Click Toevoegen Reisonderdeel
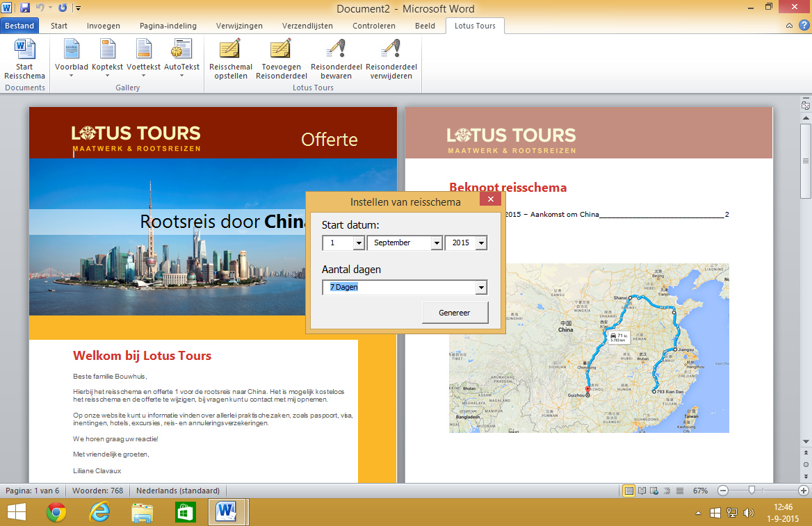The width and height of the screenshot is (812, 526). click(281, 60)
